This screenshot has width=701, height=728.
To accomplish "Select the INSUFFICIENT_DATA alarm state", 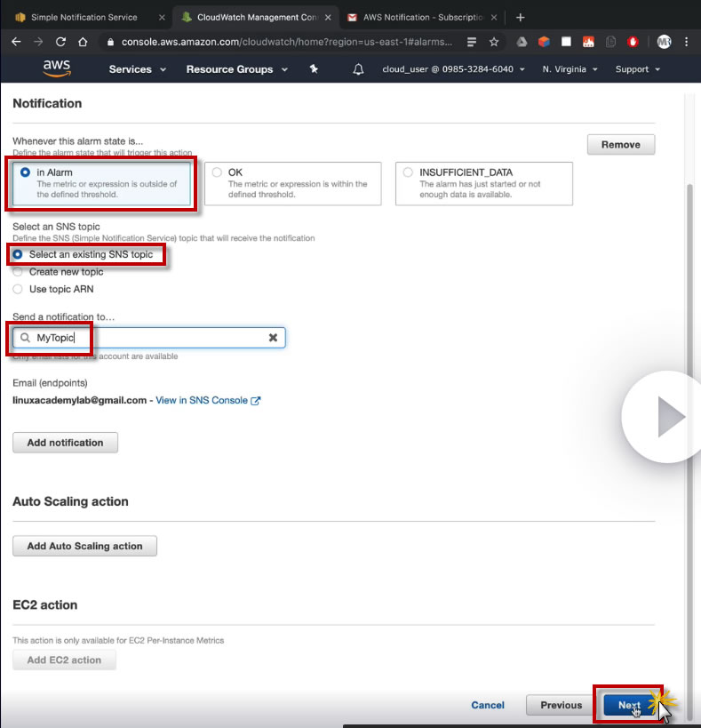I will coord(484,183).
